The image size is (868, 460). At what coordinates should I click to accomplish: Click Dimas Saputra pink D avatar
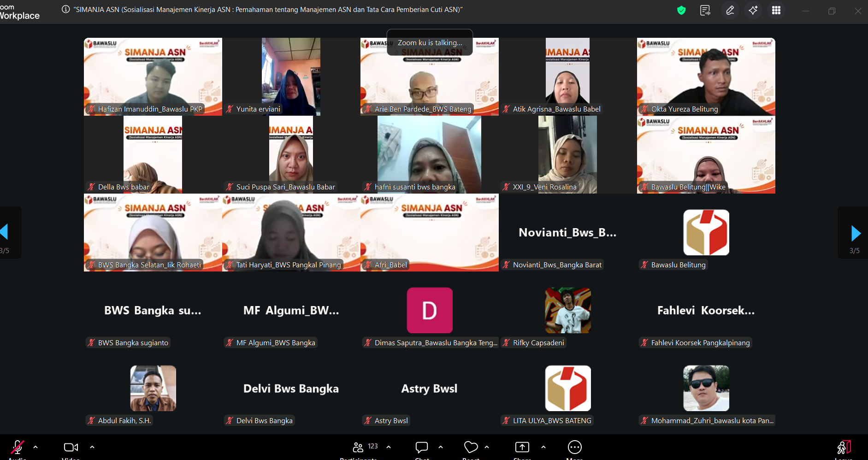tap(430, 310)
